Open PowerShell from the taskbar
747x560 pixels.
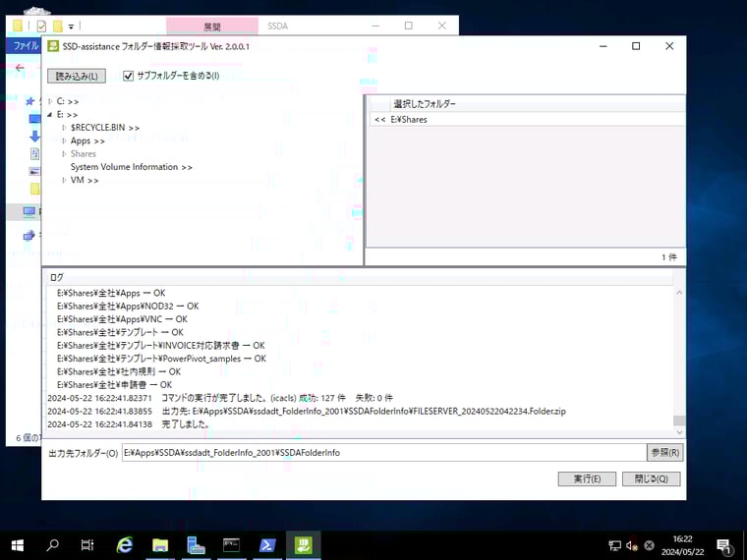[267, 545]
